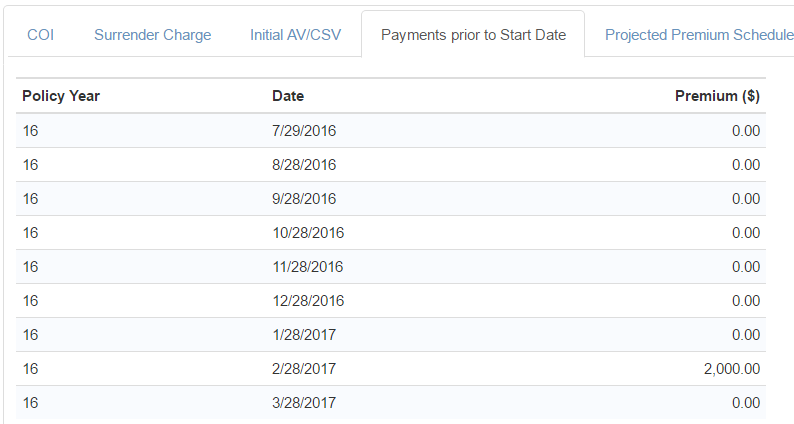Select the 7/29/2016 date cell
Screen dimensions: 794x424
click(304, 130)
